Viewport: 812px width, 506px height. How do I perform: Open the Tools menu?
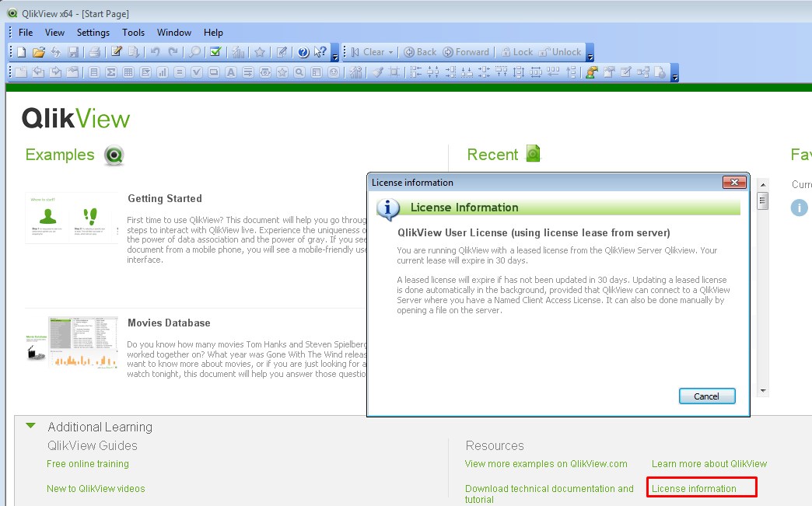pos(133,33)
